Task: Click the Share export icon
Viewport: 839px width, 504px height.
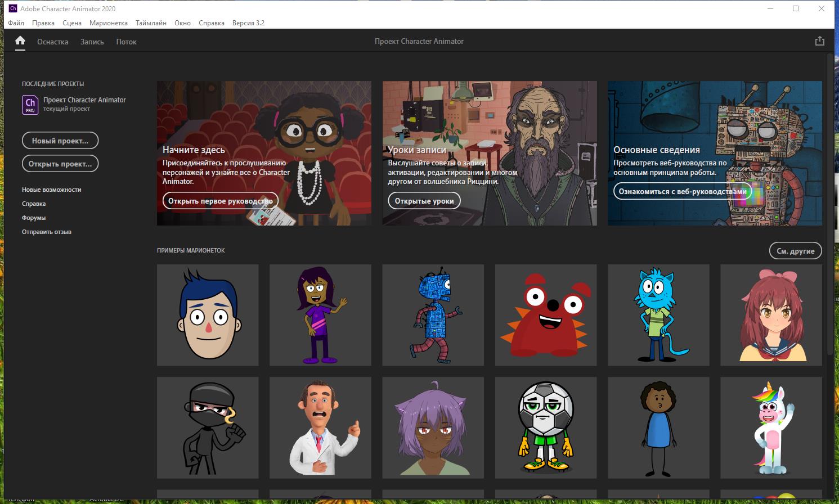Action: pyautogui.click(x=819, y=41)
